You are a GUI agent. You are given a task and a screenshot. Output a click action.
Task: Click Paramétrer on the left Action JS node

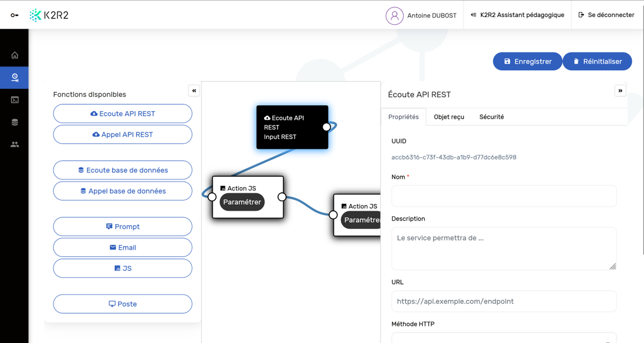point(242,202)
